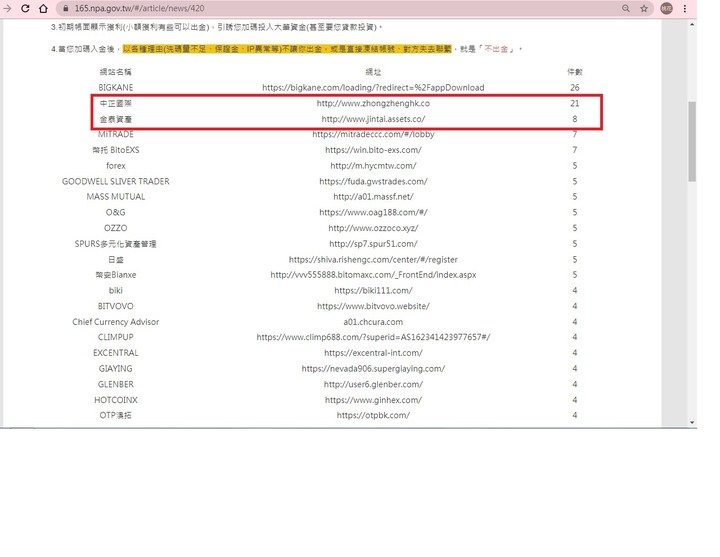Click the page scrollbar down arrow
Screen dimensions: 720x557
[x=692, y=422]
